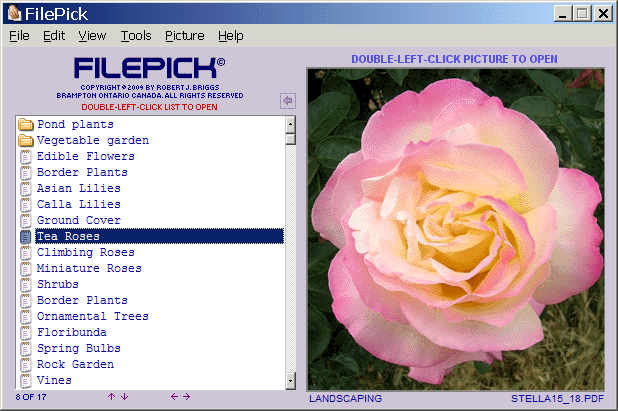Click the Climbing Roses document icon
The height and width of the screenshot is (411, 618).
click(x=26, y=252)
